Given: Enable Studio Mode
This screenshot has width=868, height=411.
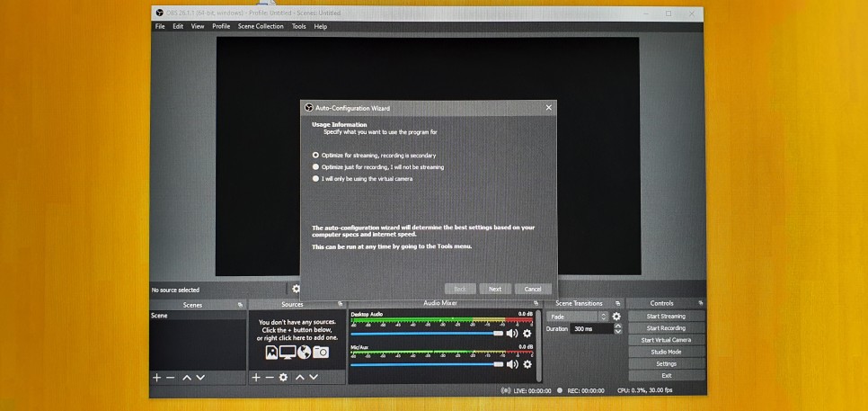Looking at the screenshot, I should click(666, 352).
